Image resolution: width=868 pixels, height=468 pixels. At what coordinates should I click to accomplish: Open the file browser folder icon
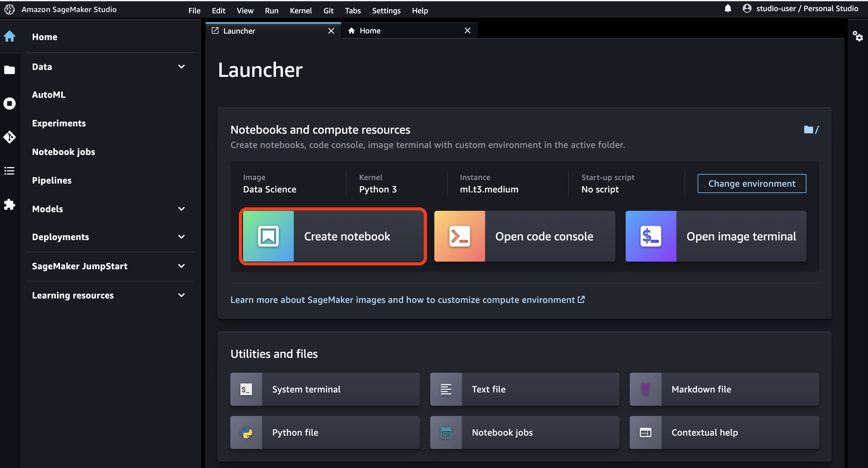click(x=10, y=70)
